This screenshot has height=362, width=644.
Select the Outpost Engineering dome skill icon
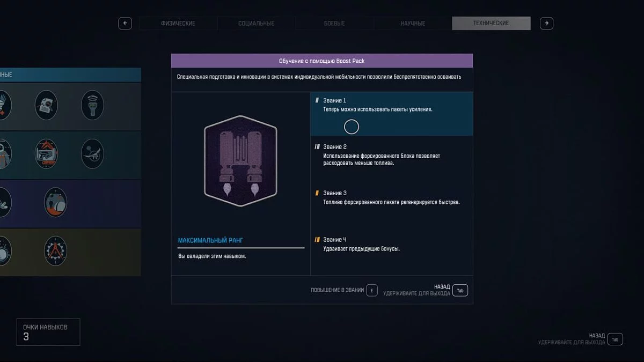click(x=55, y=202)
